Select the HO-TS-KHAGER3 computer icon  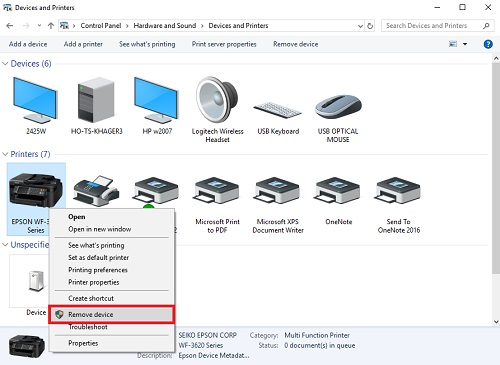coord(96,100)
